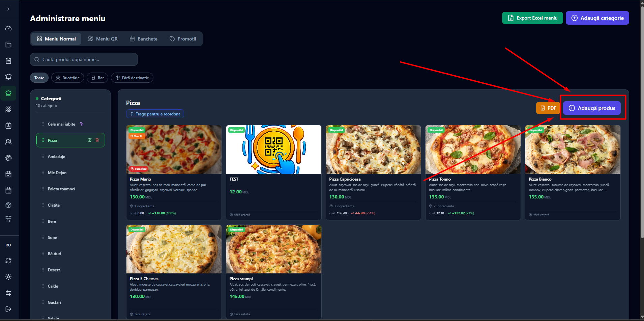Screen dimensions: 644x321
Task: Edit the Pizza category pencil icon
Action: click(90, 140)
